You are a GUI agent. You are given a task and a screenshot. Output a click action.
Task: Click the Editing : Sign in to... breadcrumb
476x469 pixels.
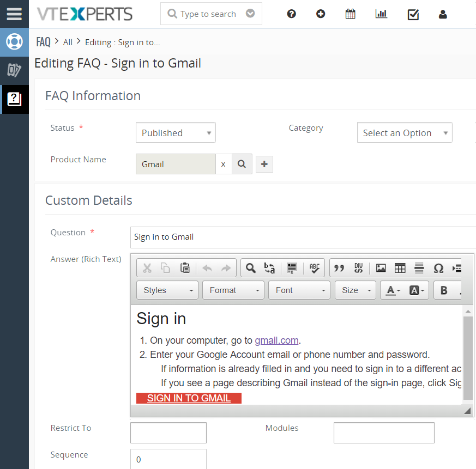[x=122, y=42]
